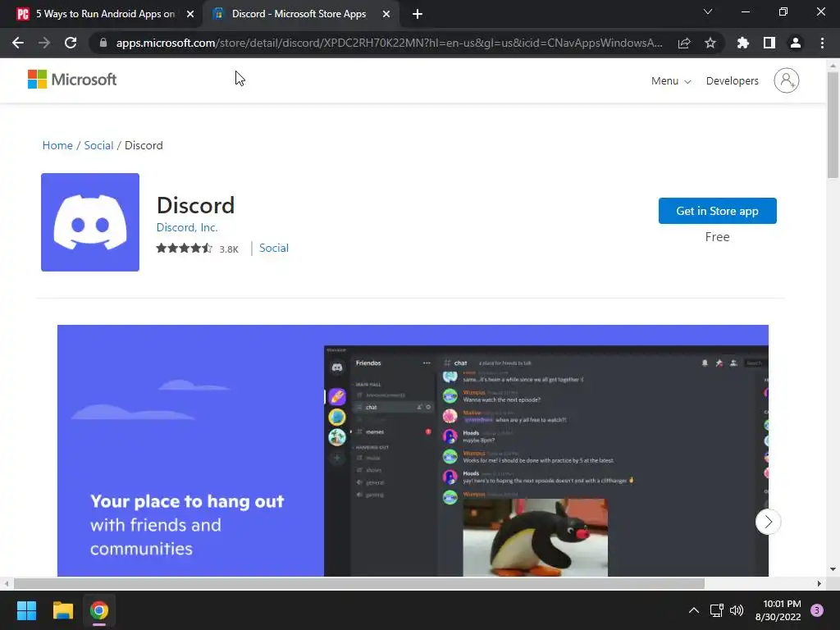Bookmark this page with the star
Viewport: 840px width, 630px height.
710,43
